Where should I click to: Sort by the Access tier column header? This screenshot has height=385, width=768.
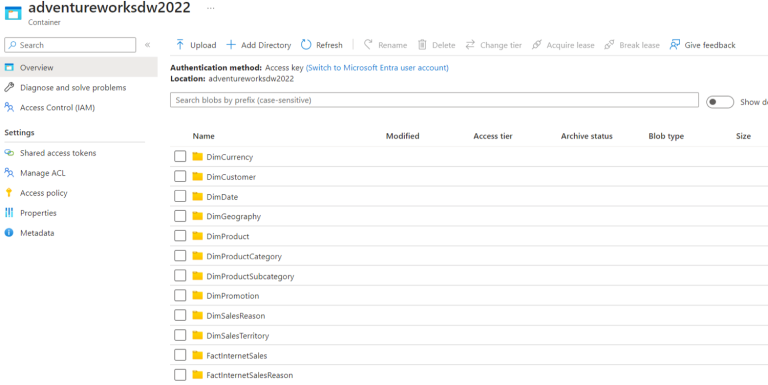(x=493, y=136)
